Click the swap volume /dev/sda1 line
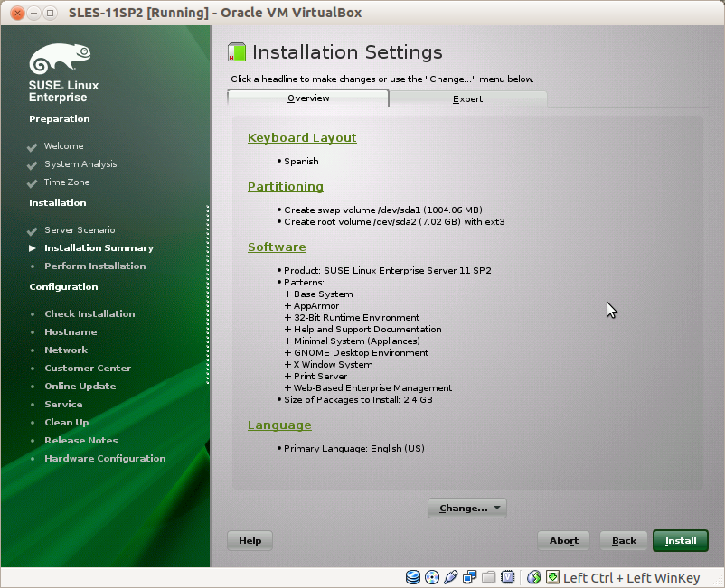 [x=383, y=210]
